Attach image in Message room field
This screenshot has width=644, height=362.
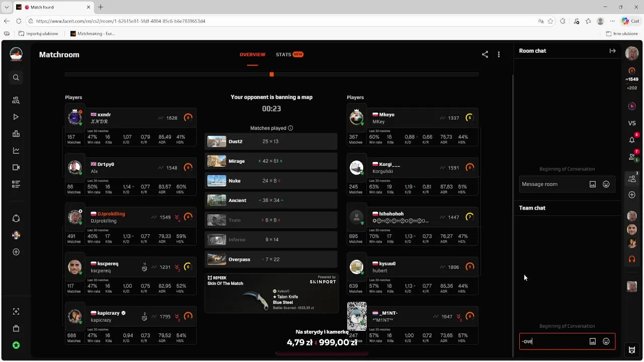coord(593,184)
